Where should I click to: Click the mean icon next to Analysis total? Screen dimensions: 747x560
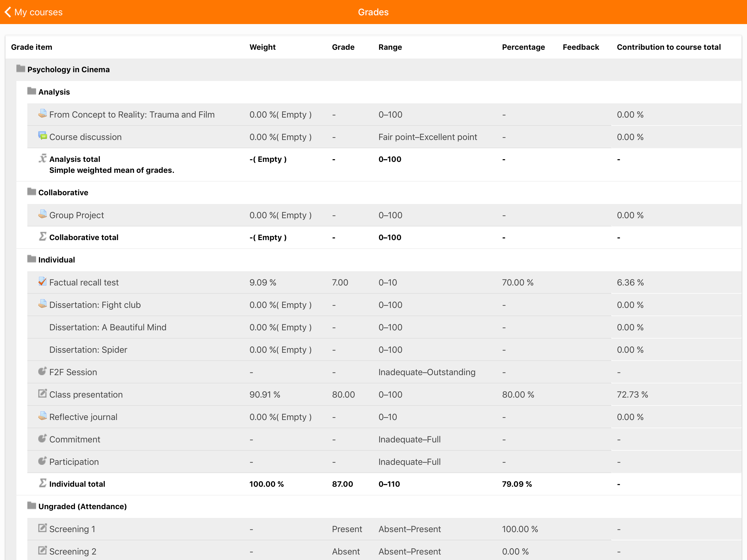pyautogui.click(x=43, y=158)
